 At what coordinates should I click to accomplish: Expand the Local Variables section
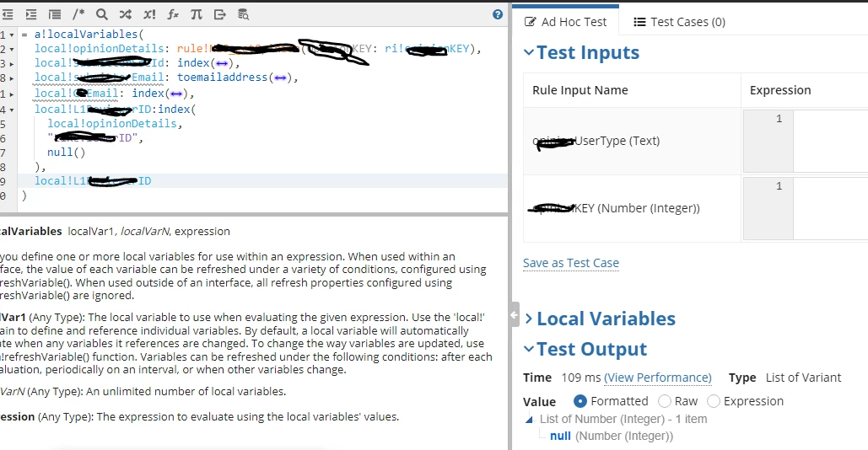coord(529,319)
